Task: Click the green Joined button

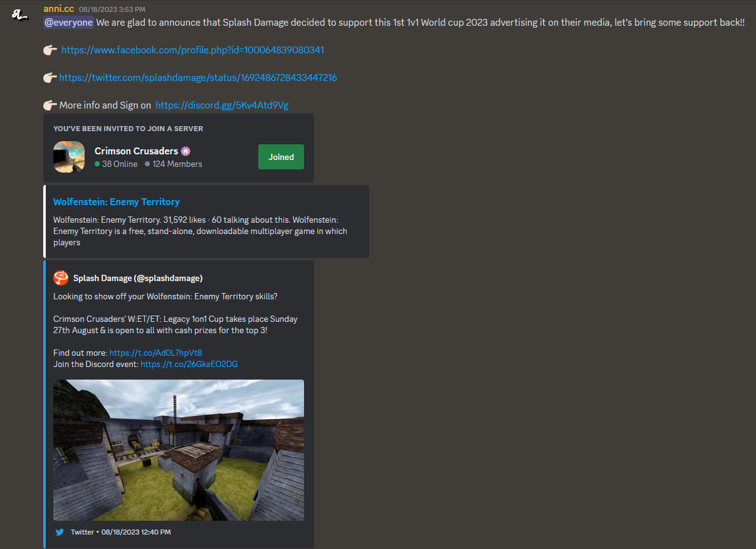Action: click(281, 157)
